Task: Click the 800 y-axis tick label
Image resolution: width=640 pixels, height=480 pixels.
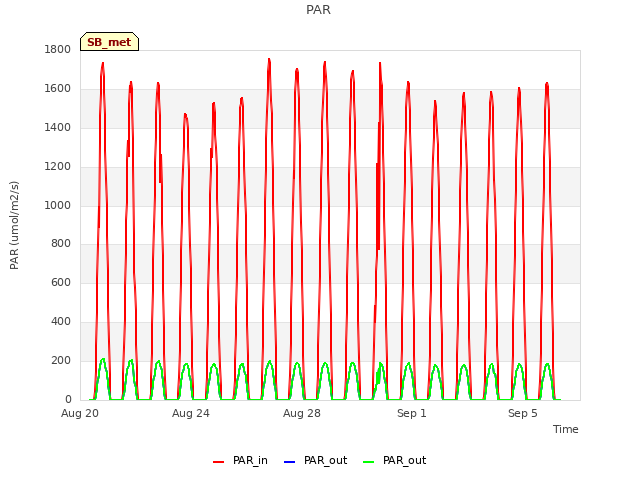Action: coord(61,244)
